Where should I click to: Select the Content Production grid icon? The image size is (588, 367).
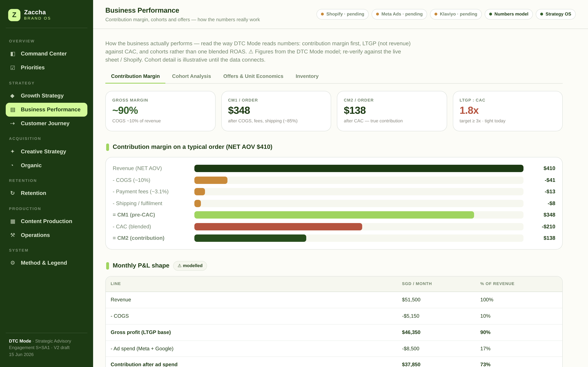click(13, 221)
